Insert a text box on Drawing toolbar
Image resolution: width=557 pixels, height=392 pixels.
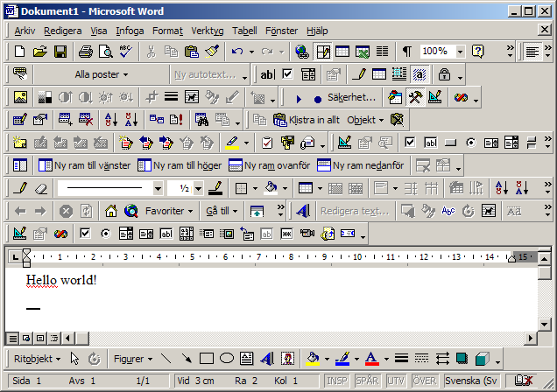tap(246, 359)
